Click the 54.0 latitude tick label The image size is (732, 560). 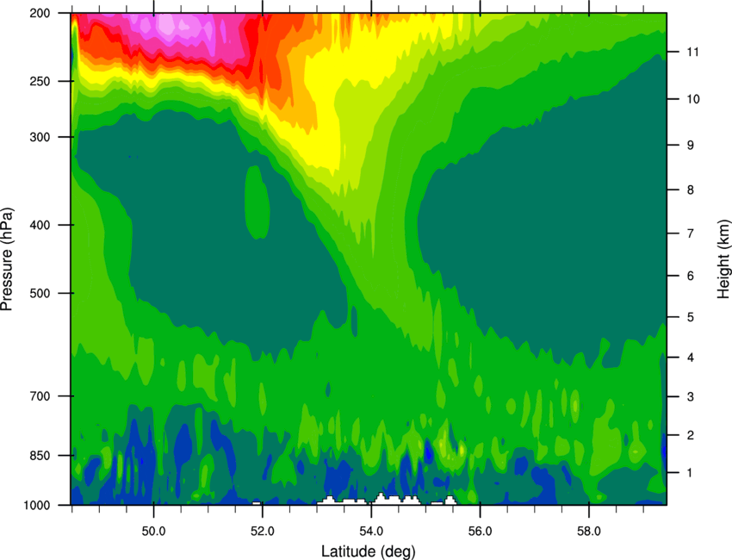(x=371, y=532)
